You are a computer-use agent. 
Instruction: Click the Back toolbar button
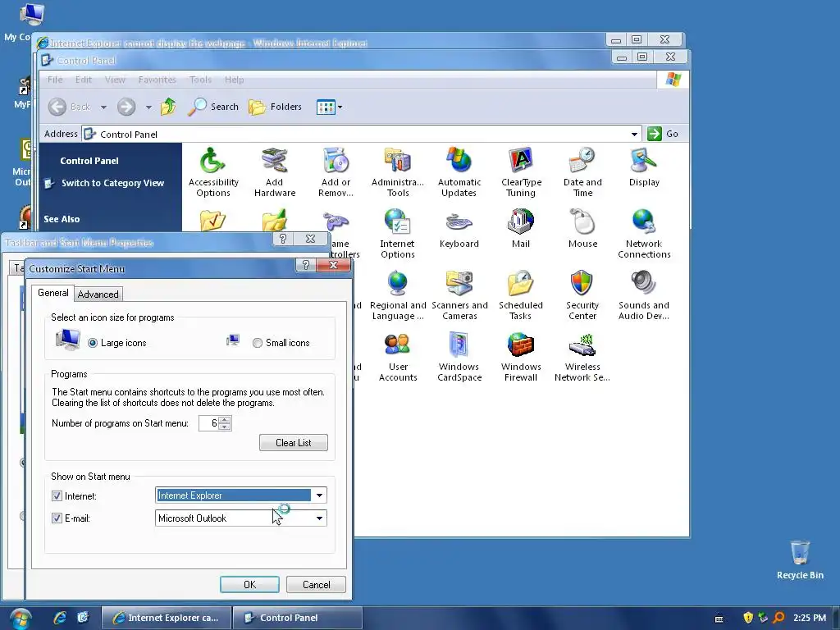tap(70, 107)
